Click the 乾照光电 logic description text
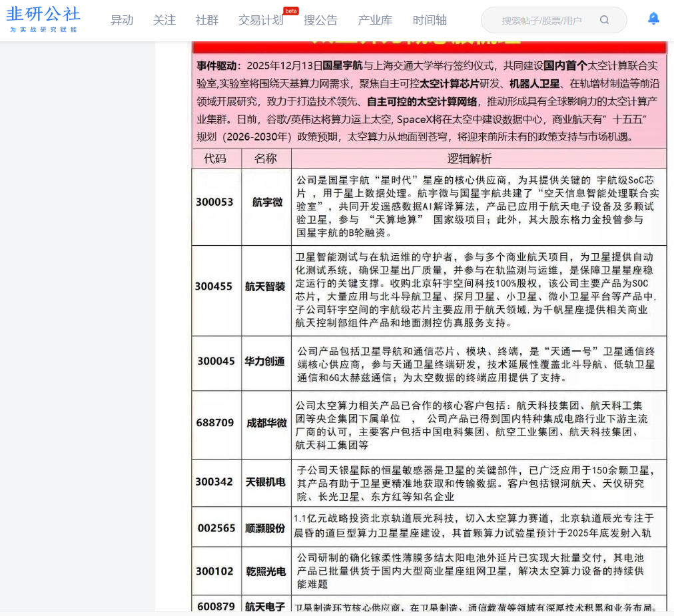The image size is (674, 616). click(x=471, y=571)
